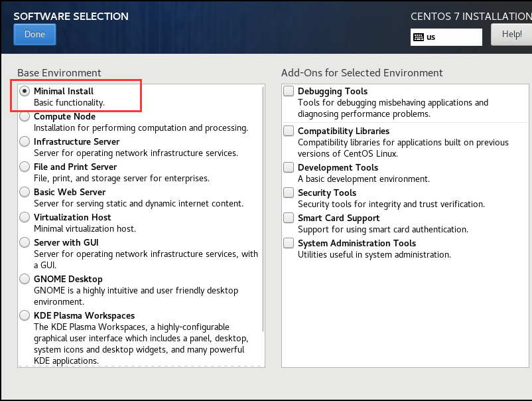Click the Done button

point(34,35)
